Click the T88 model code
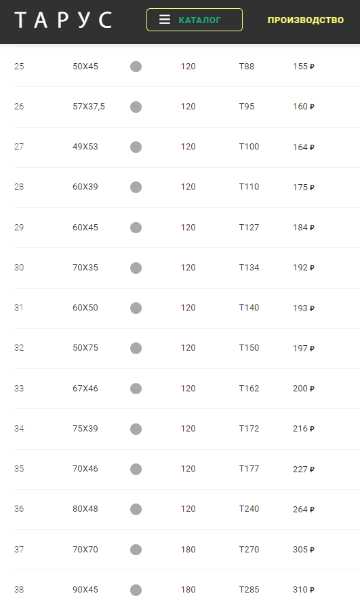360x600 pixels. (x=246, y=66)
